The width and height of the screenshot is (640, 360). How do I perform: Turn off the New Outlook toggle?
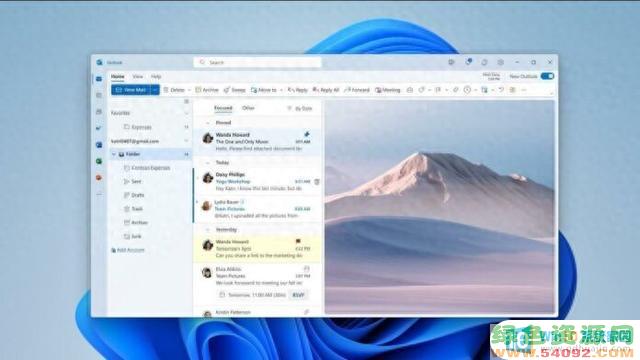[547, 76]
